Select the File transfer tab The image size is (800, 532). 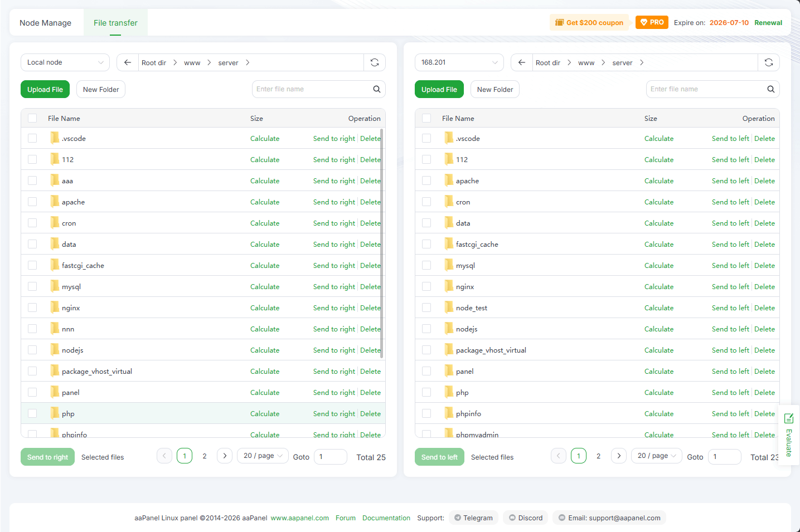click(x=115, y=23)
